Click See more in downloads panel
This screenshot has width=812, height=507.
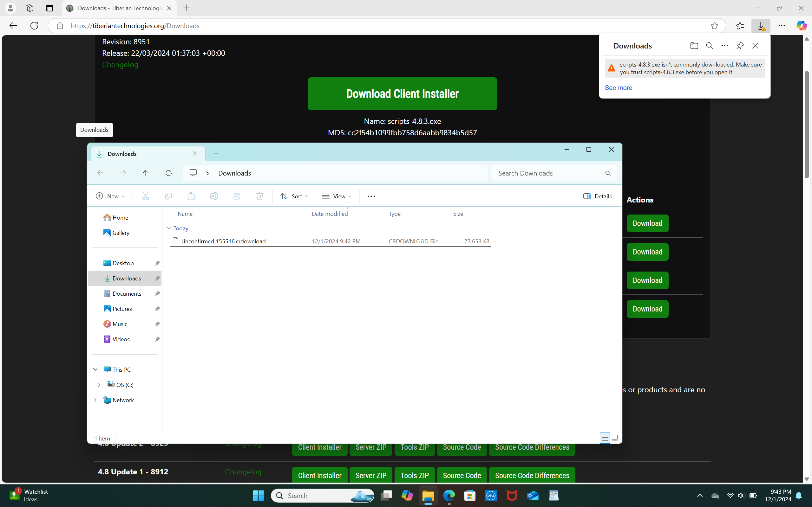pos(618,88)
